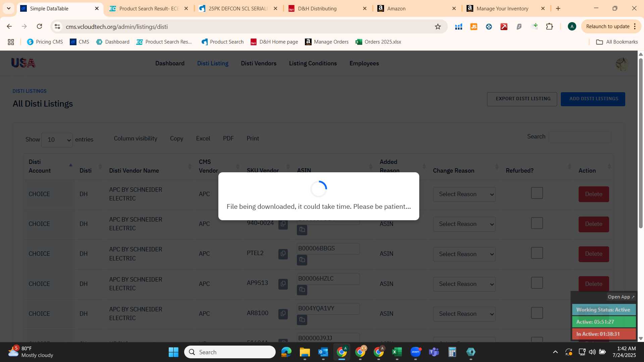Copy SKU 940-0024 with its copy icon

pyautogui.click(x=283, y=224)
